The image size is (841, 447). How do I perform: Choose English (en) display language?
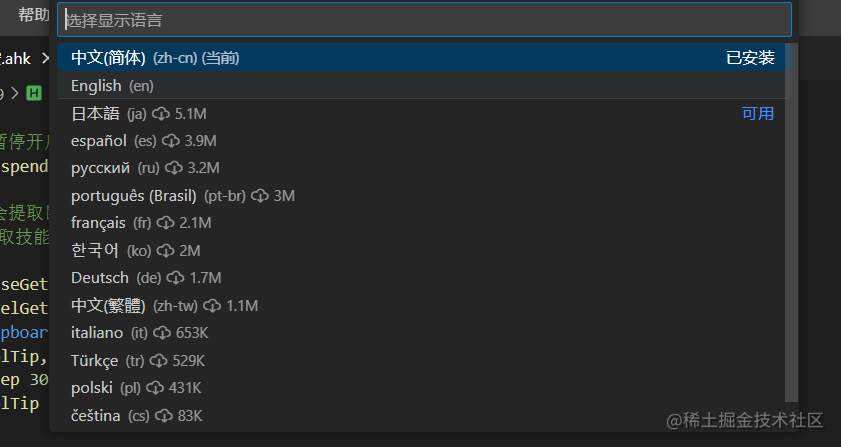coord(112,86)
